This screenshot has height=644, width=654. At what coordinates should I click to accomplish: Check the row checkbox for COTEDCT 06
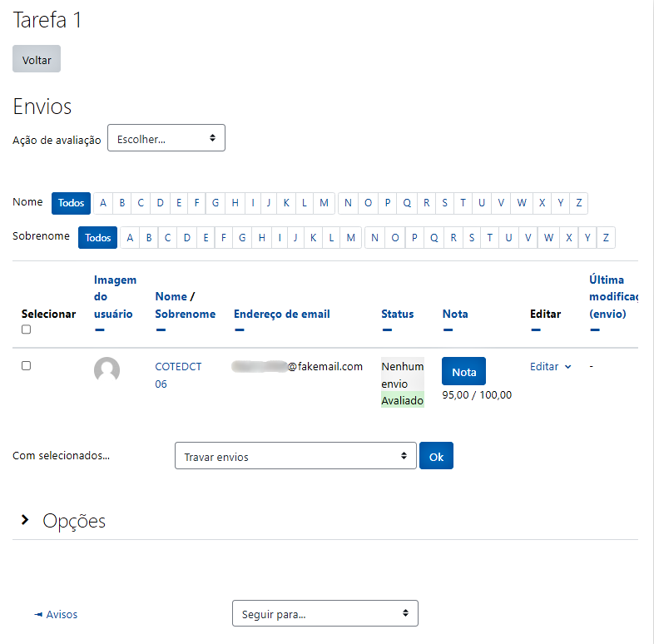pos(27,366)
